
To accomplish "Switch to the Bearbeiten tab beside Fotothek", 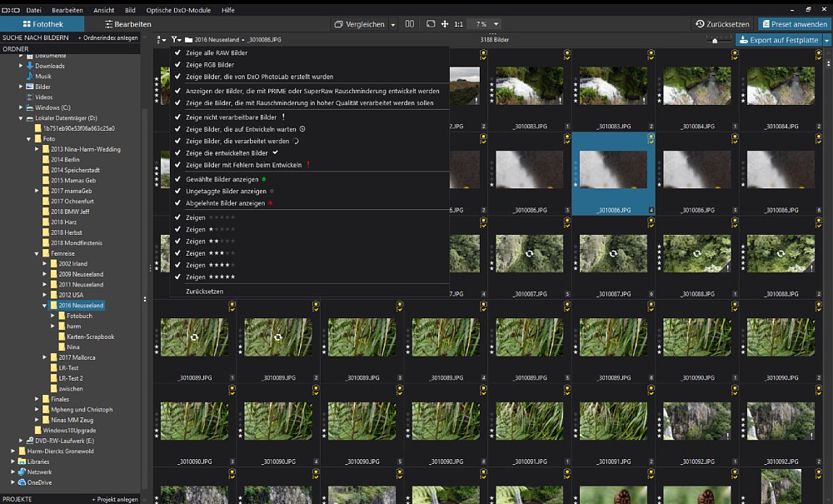I will pyautogui.click(x=128, y=24).
